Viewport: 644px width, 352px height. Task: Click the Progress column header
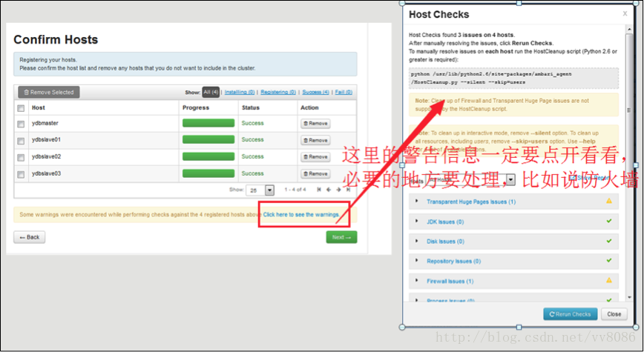(196, 108)
